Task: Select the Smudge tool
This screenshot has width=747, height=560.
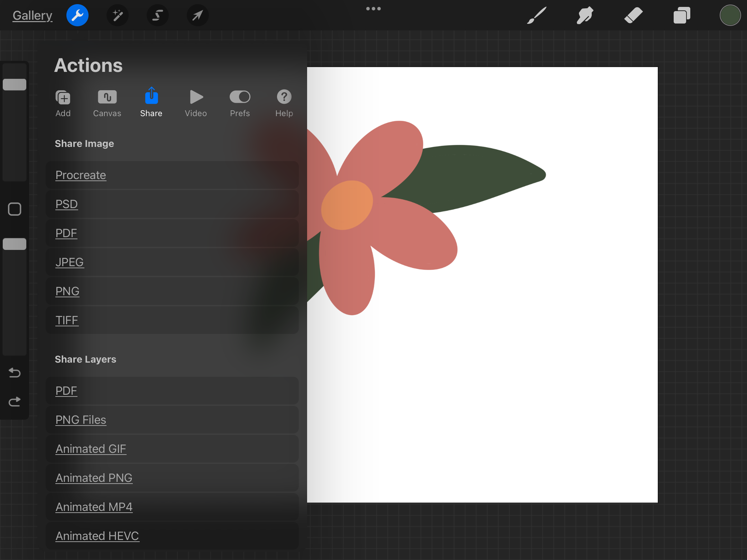Action: click(584, 15)
